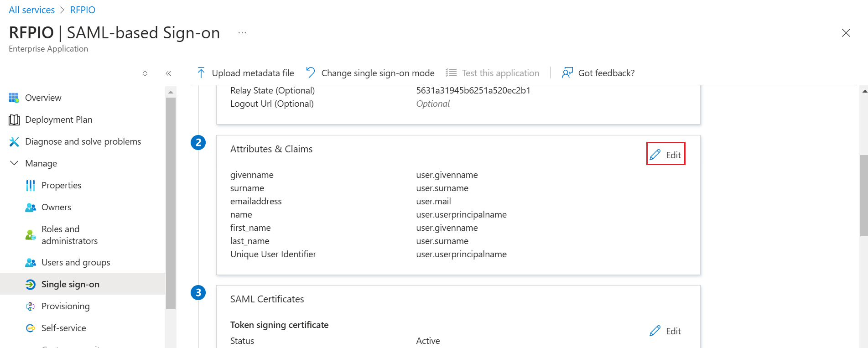Click the first_name claim name

coord(250,228)
